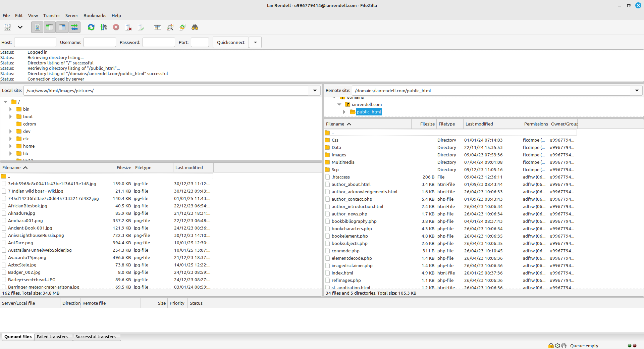Screen dimensions: 644x349
Task: Open the Site Manager icon
Action: pos(7,27)
